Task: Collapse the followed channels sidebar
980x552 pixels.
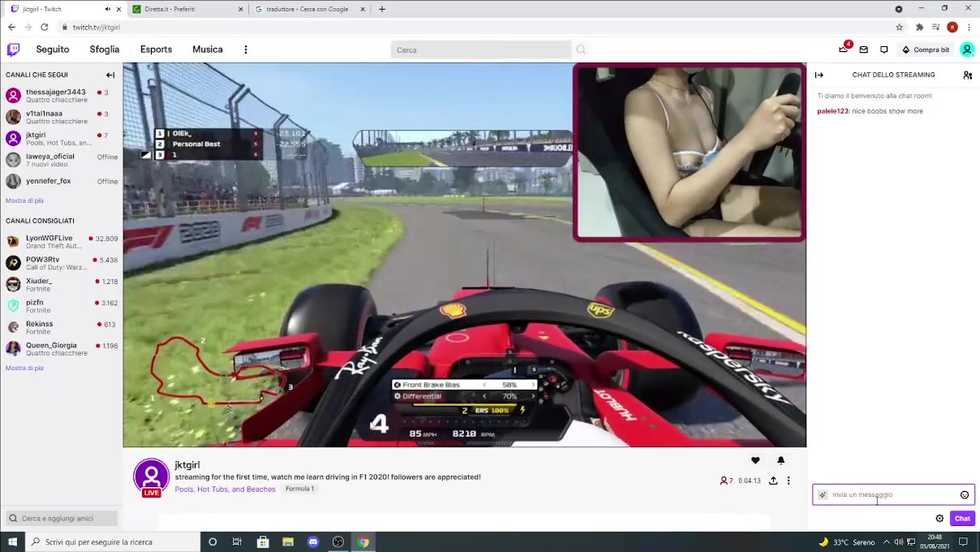Action: 110,75
